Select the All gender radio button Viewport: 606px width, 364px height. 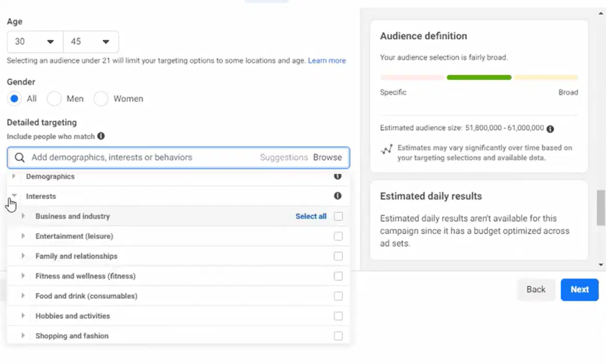tap(15, 99)
